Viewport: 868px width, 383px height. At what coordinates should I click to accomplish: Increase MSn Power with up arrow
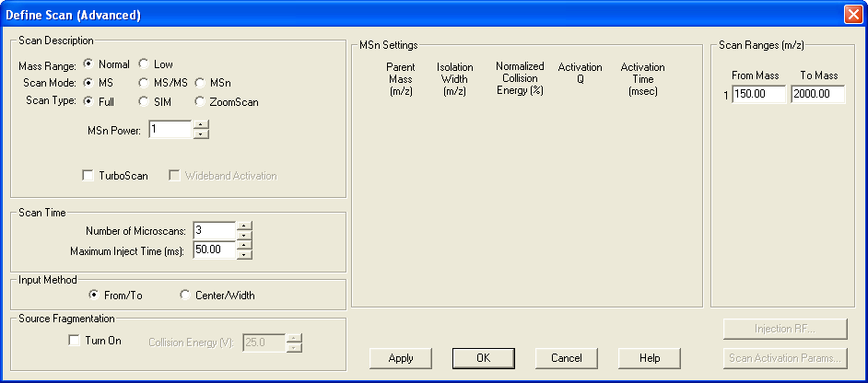201,125
